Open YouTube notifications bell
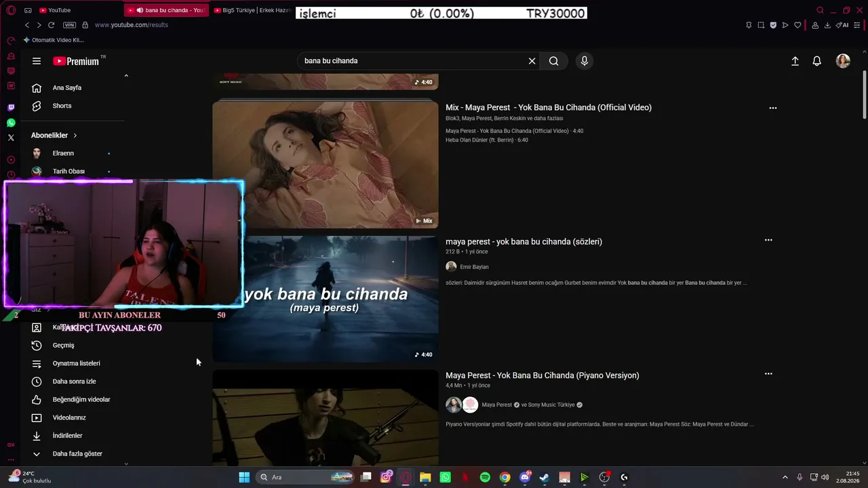The width and height of the screenshot is (868, 488). (817, 61)
